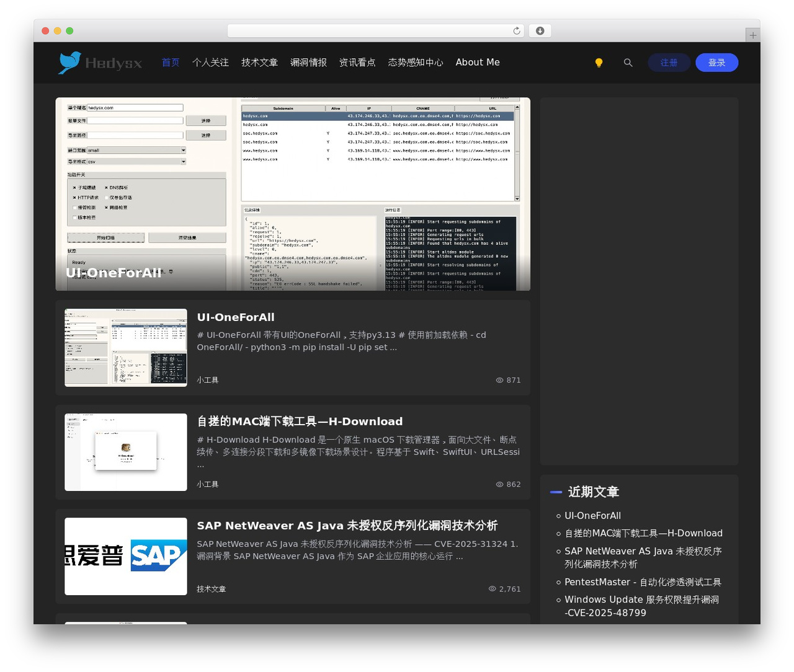This screenshot has width=794, height=672.
Task: Open the 漏洞情报 menu item
Action: [308, 63]
